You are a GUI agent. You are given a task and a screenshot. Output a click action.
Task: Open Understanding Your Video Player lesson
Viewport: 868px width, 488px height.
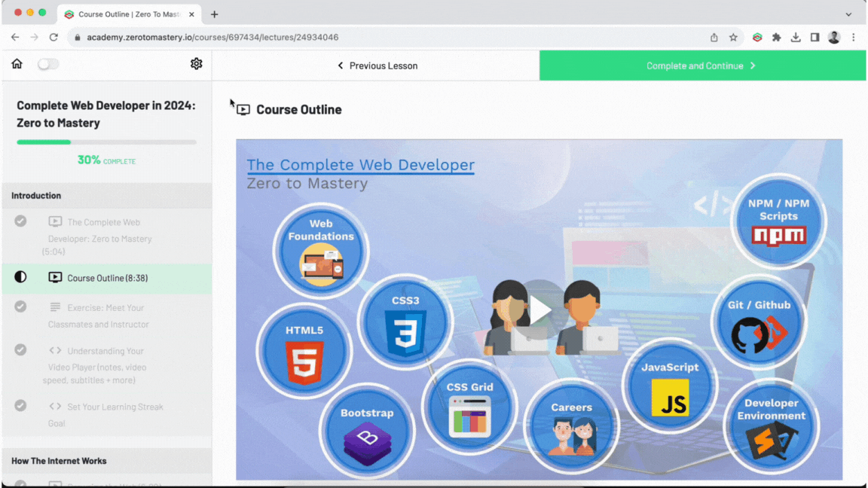coord(95,365)
